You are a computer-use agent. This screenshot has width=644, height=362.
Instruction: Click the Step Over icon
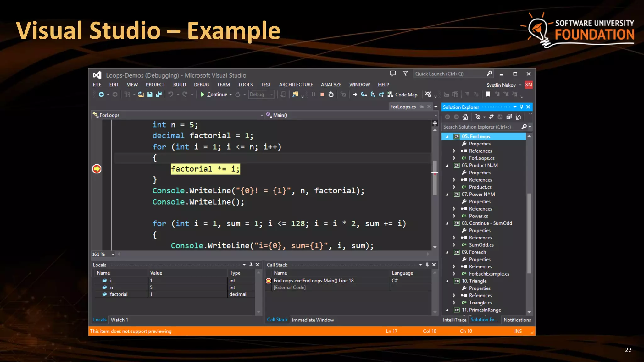[373, 95]
